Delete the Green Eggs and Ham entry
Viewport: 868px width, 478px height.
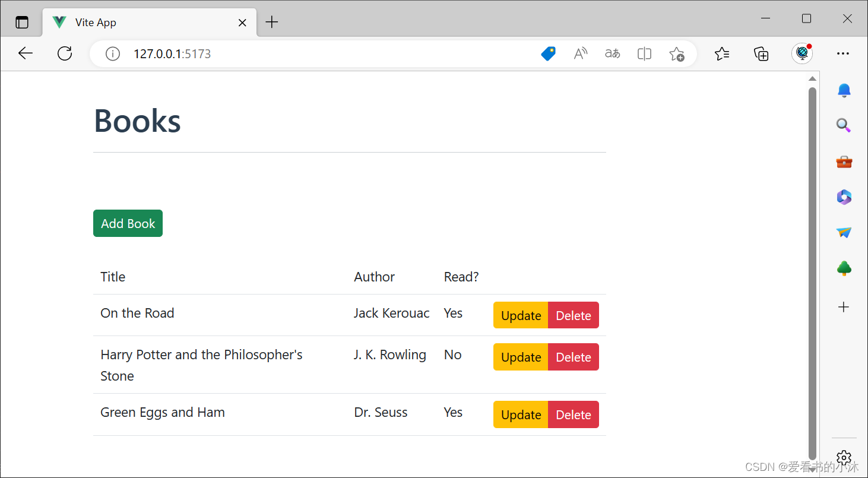coord(574,414)
